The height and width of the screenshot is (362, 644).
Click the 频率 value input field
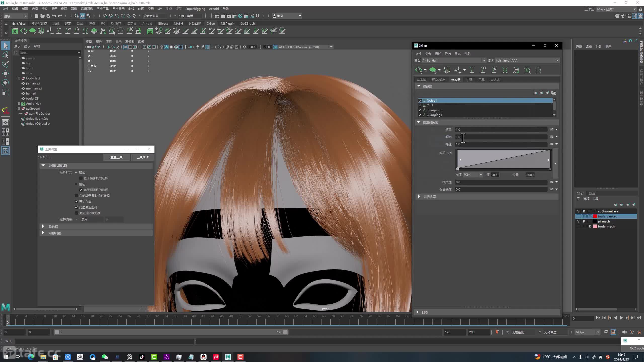click(501, 137)
